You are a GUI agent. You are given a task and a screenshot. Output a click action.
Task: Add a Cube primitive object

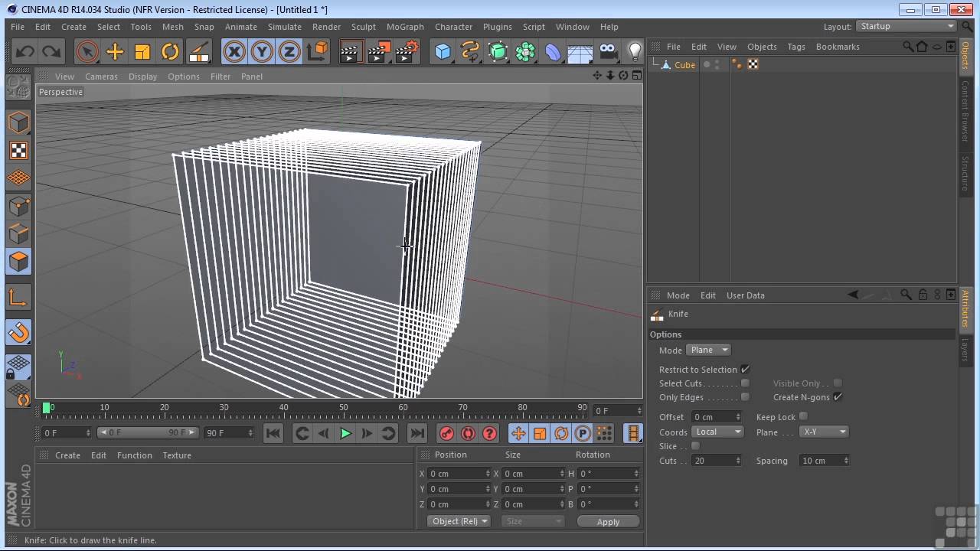pos(443,51)
